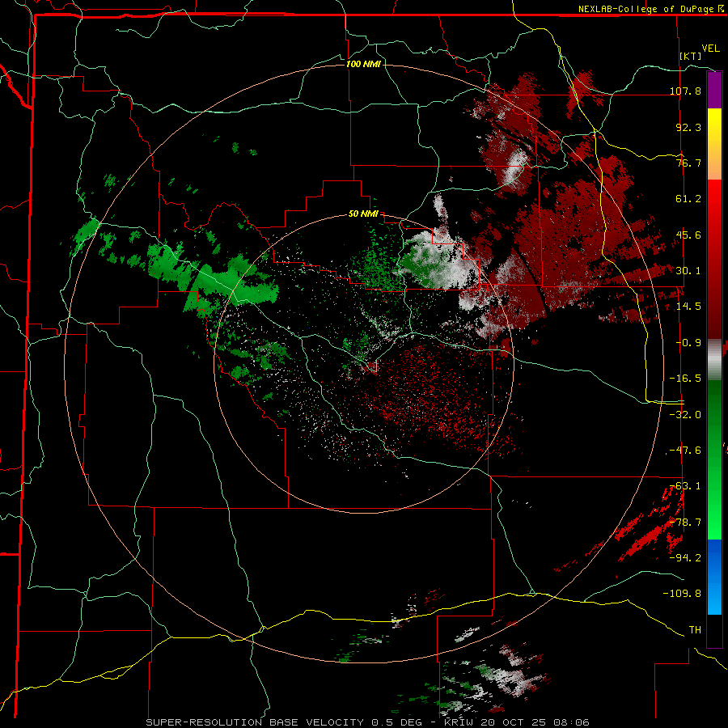Click the 45.6 legend value
This screenshot has height=728, width=728.
coord(688,235)
